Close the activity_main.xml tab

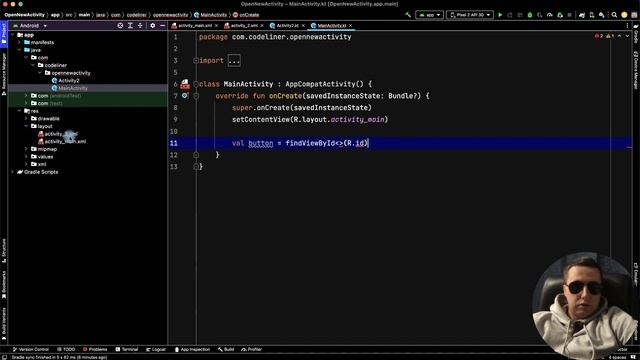coord(216,26)
